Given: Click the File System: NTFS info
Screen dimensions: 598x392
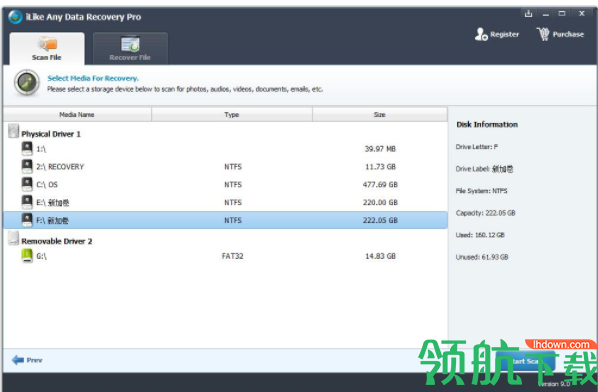Looking at the screenshot, I should point(481,191).
